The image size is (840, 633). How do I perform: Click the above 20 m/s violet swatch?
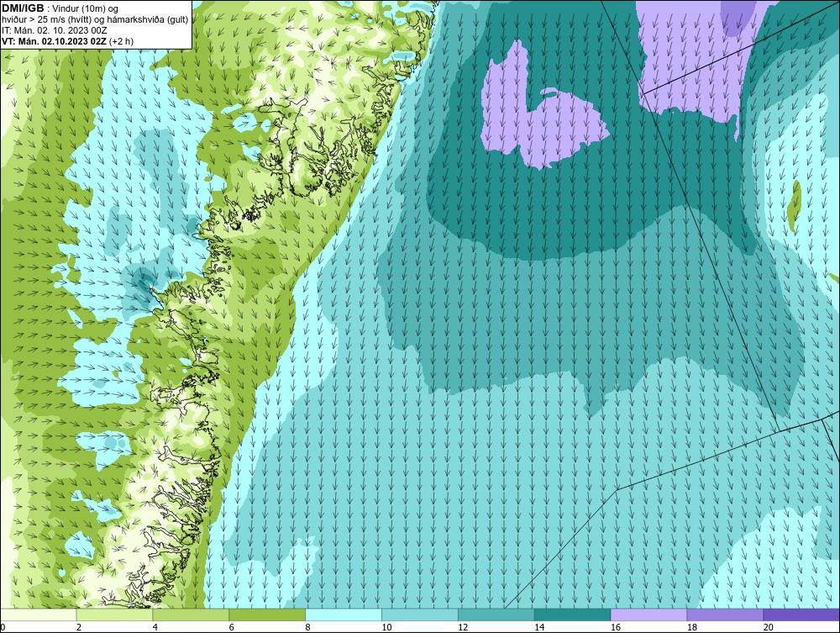(x=801, y=615)
